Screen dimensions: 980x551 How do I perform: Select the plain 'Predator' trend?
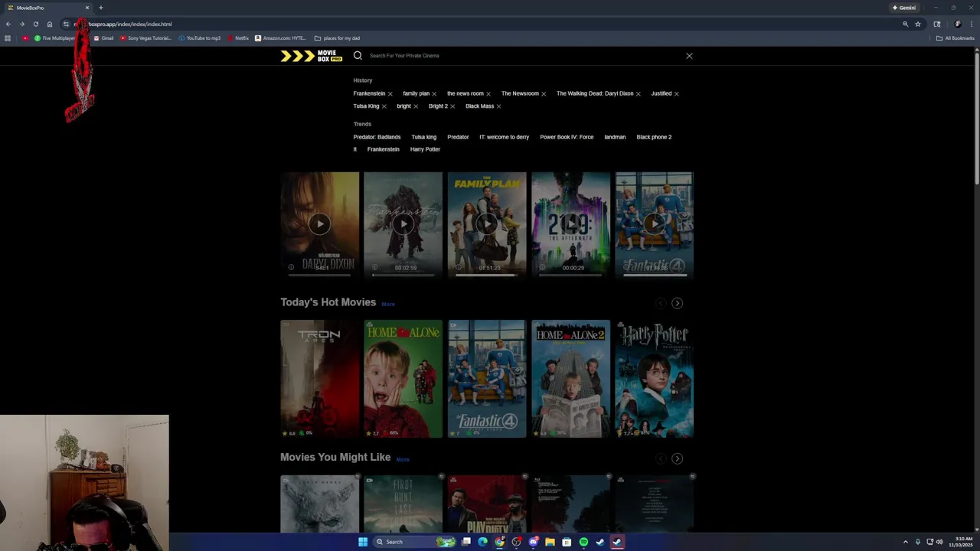[x=458, y=137]
